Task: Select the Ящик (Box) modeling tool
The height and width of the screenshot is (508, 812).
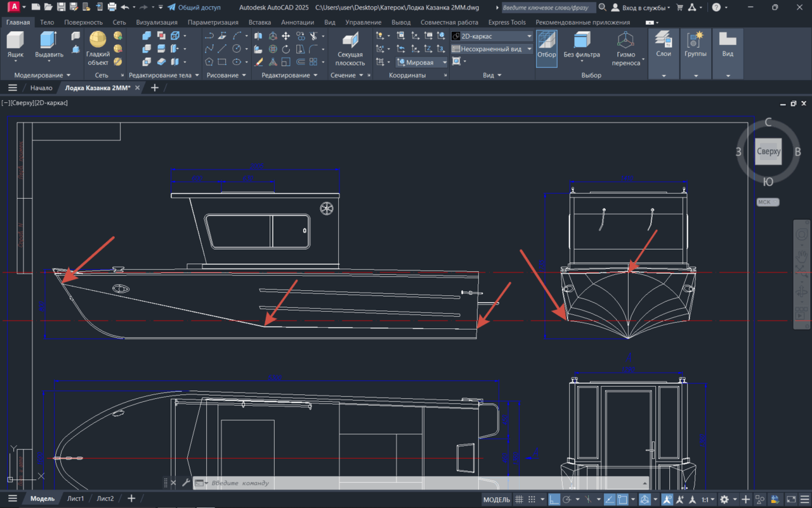Action: pos(15,41)
